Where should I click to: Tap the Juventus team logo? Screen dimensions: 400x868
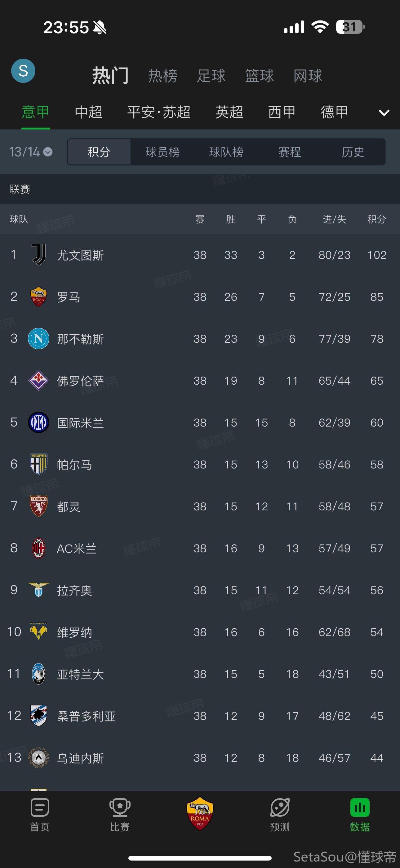[x=39, y=255]
